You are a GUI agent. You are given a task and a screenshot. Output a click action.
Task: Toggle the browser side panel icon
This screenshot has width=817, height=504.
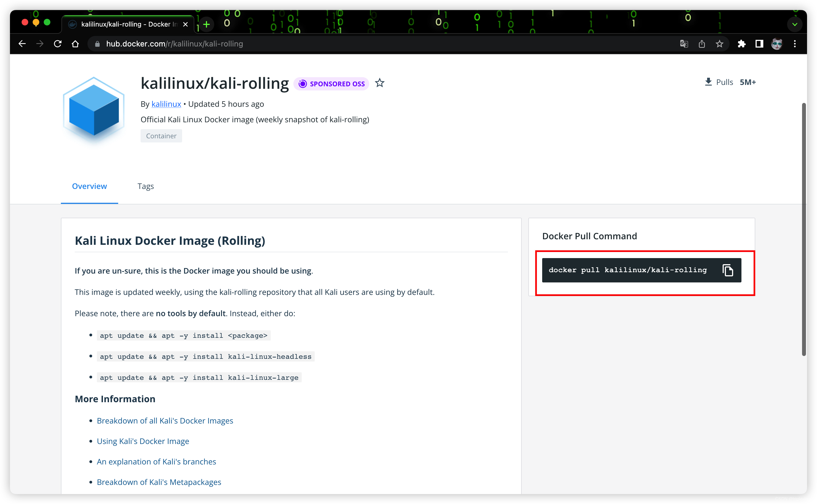[x=759, y=44]
